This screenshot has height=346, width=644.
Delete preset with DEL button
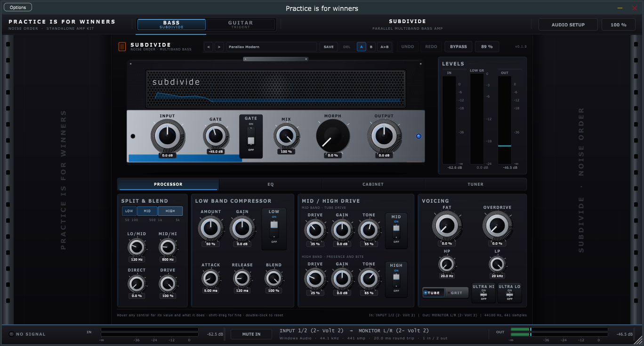pyautogui.click(x=347, y=47)
